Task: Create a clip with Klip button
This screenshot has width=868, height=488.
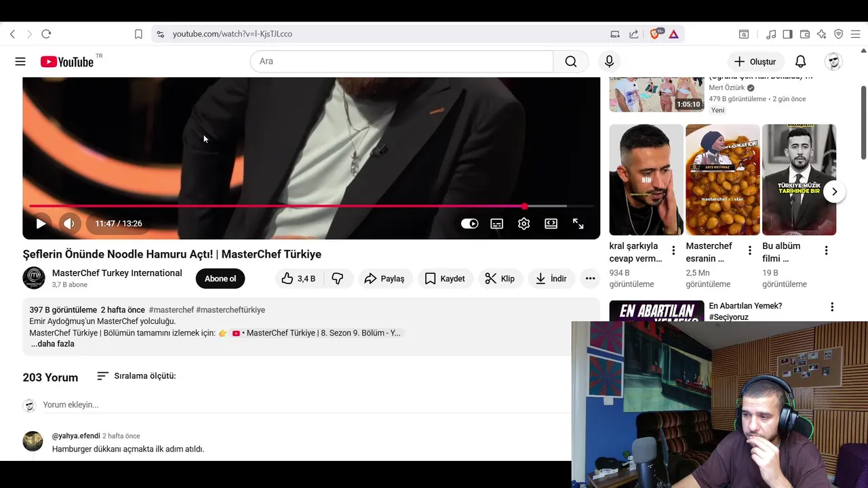Action: pyautogui.click(x=500, y=279)
